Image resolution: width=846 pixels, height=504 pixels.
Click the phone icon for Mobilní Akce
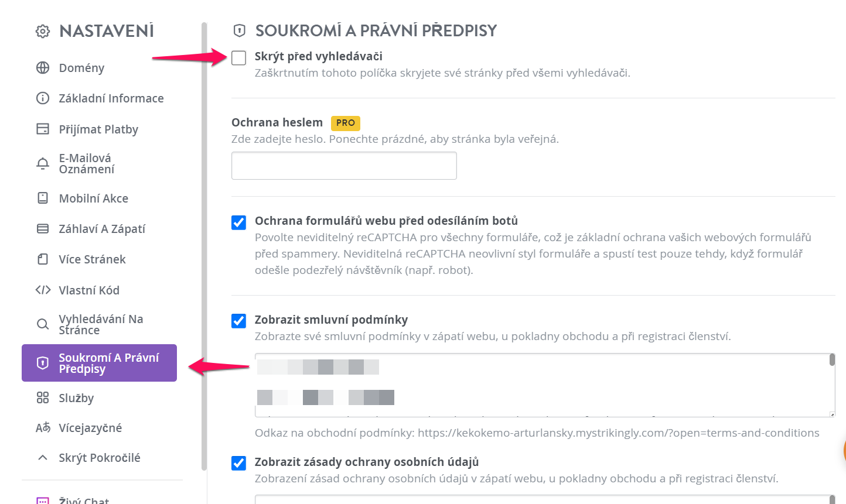43,198
